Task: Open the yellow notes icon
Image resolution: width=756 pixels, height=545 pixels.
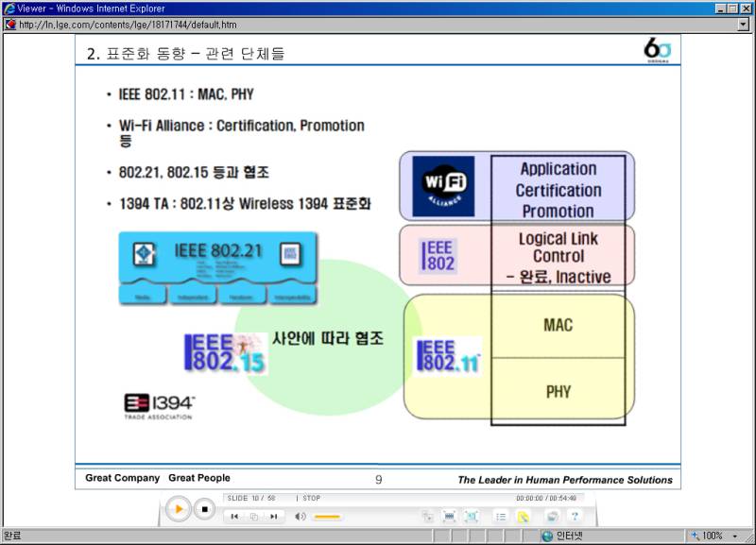Action: [x=523, y=517]
